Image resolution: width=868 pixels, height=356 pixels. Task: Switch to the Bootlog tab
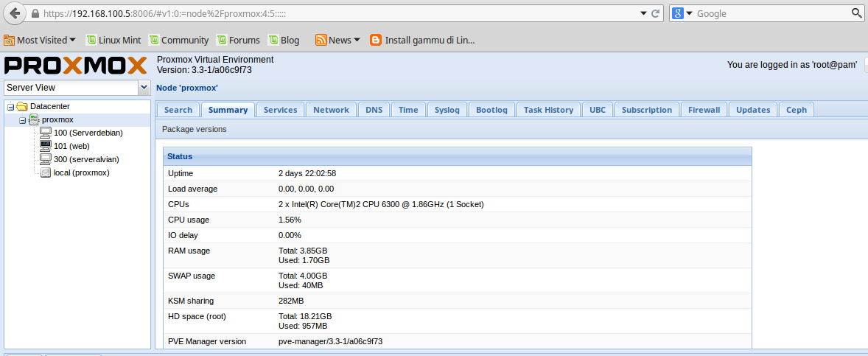492,110
